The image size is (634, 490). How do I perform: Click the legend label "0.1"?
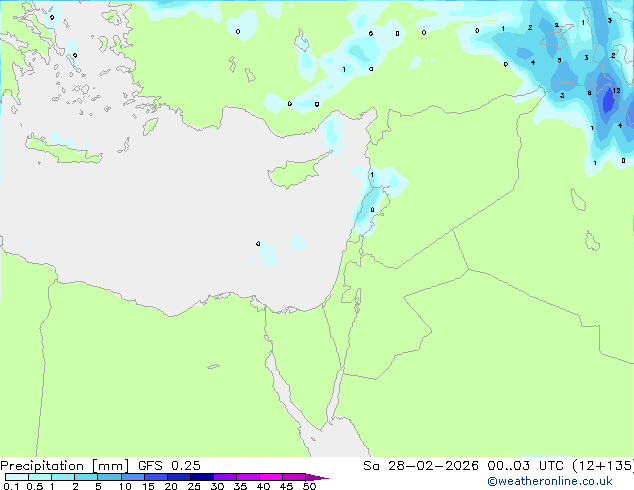[x=11, y=486]
